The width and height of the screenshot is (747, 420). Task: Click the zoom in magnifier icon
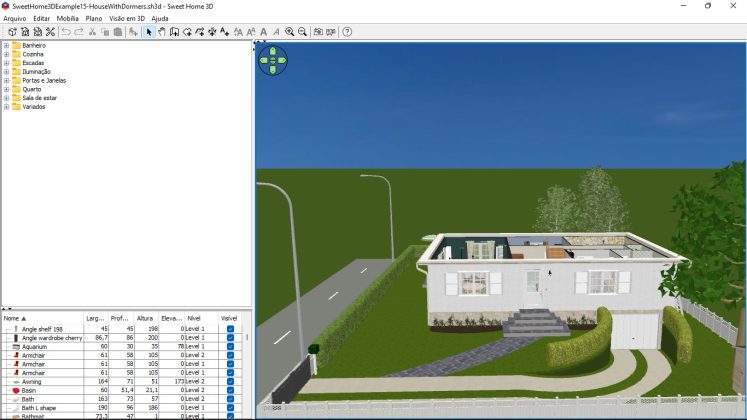(x=290, y=32)
